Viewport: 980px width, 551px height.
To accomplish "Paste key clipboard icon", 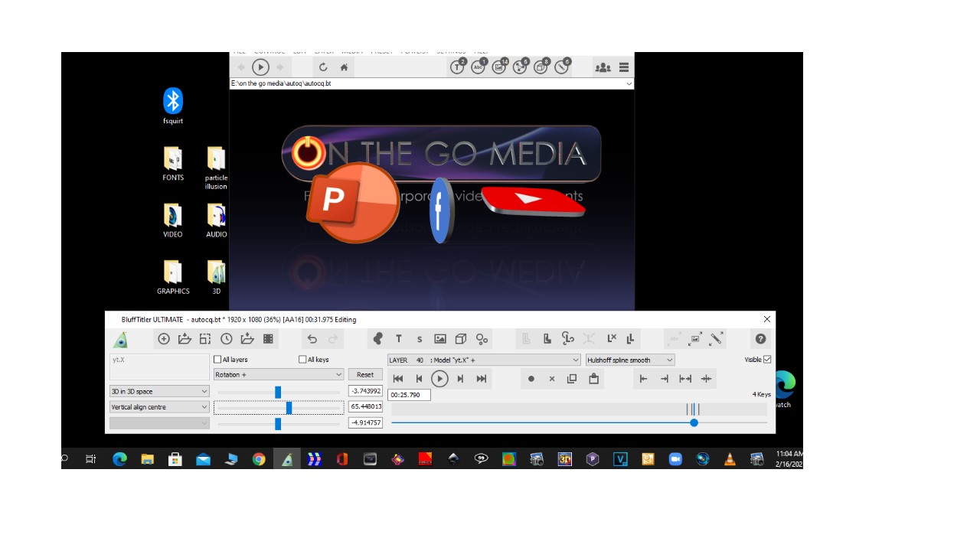I will 593,378.
